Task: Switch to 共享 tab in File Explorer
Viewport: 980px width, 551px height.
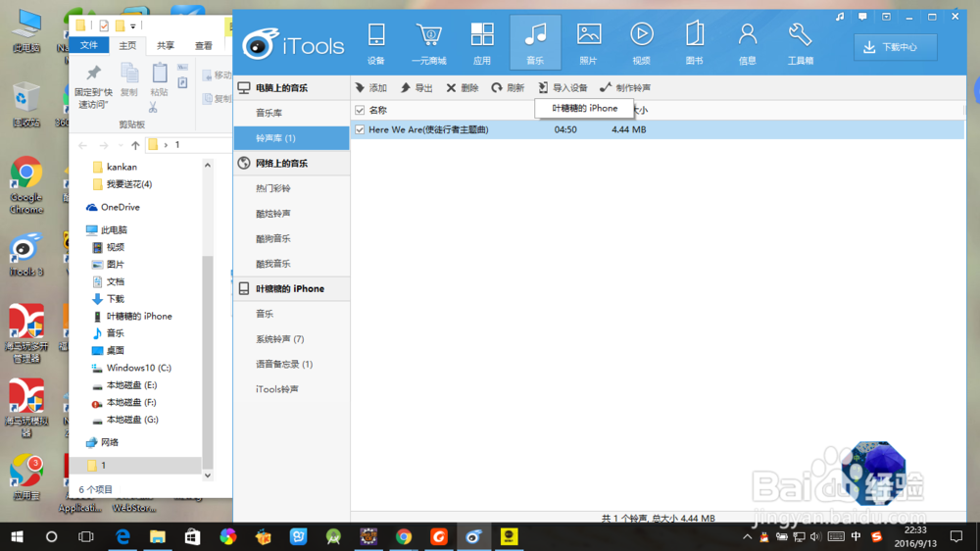Action: 165,45
